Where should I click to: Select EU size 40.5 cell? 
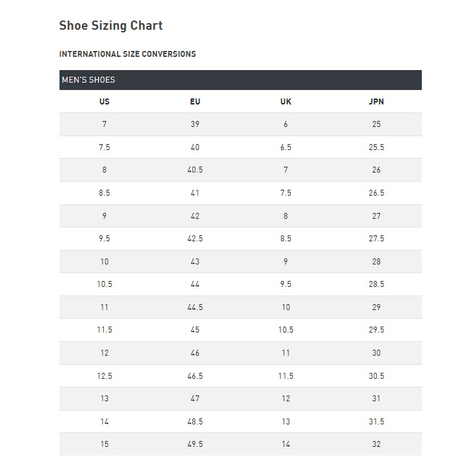point(195,170)
